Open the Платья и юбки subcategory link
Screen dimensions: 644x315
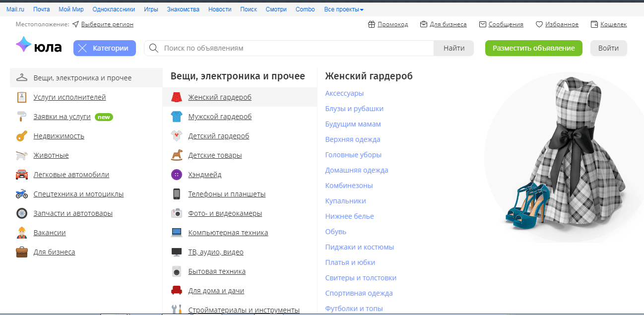pyautogui.click(x=350, y=262)
